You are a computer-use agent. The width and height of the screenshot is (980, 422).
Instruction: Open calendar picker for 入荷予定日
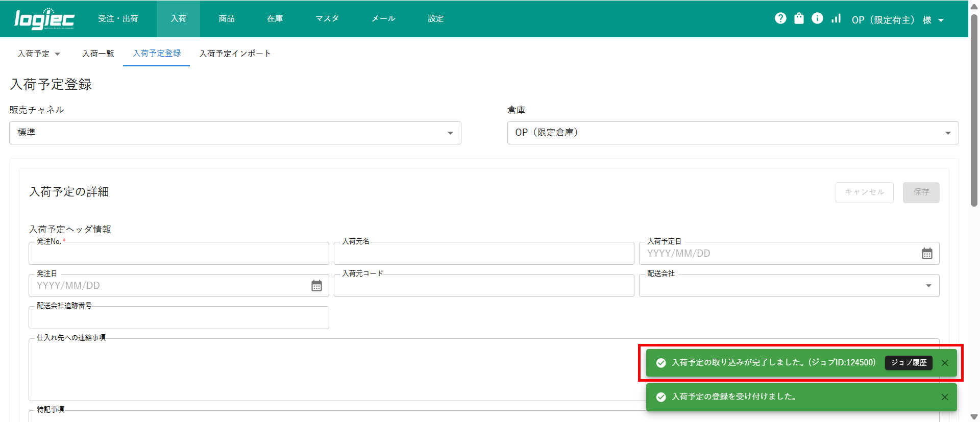[927, 254]
